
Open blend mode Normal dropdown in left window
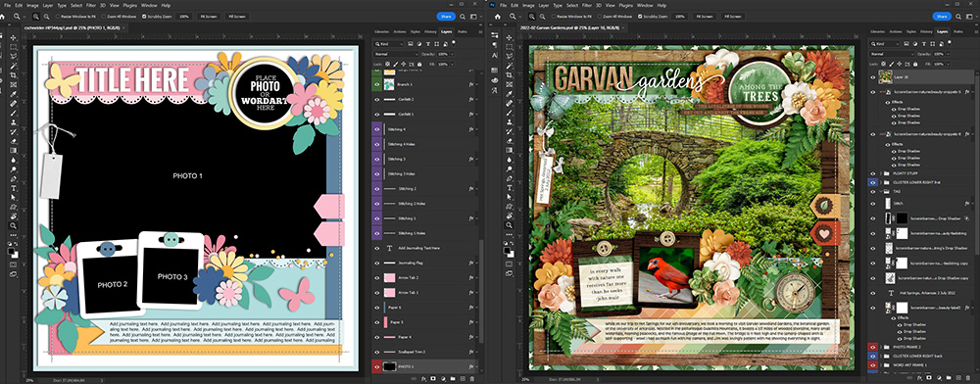[396, 54]
